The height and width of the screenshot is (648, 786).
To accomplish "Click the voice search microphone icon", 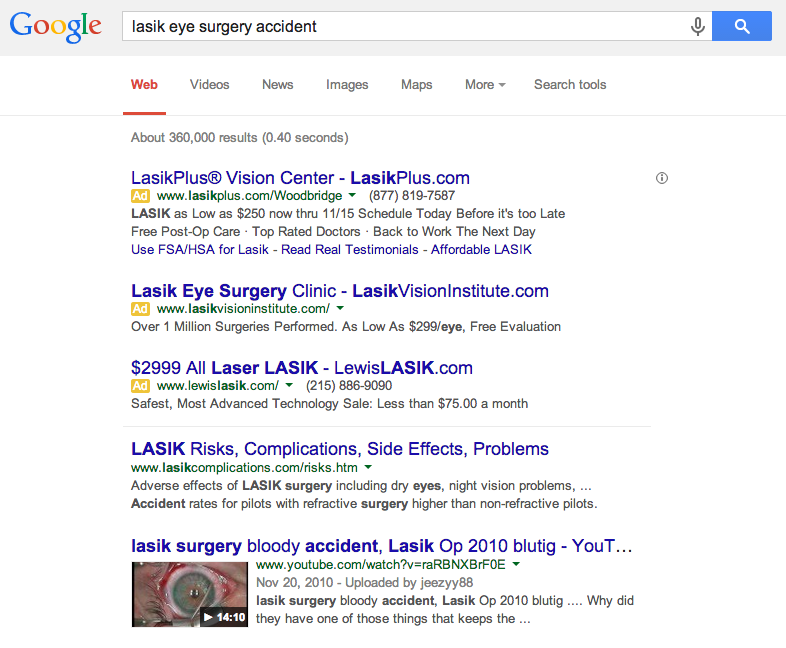I will click(x=697, y=27).
